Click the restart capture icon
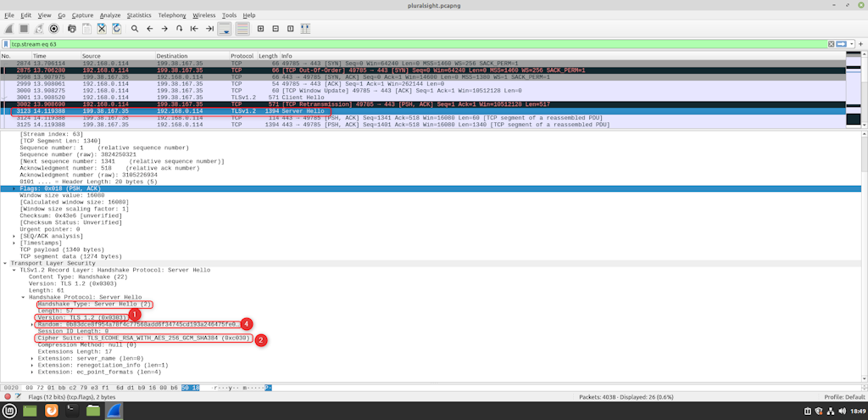The height and width of the screenshot is (420, 868). [x=39, y=29]
